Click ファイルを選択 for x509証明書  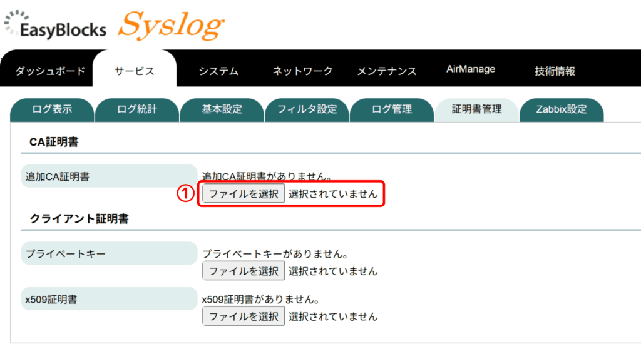(244, 316)
